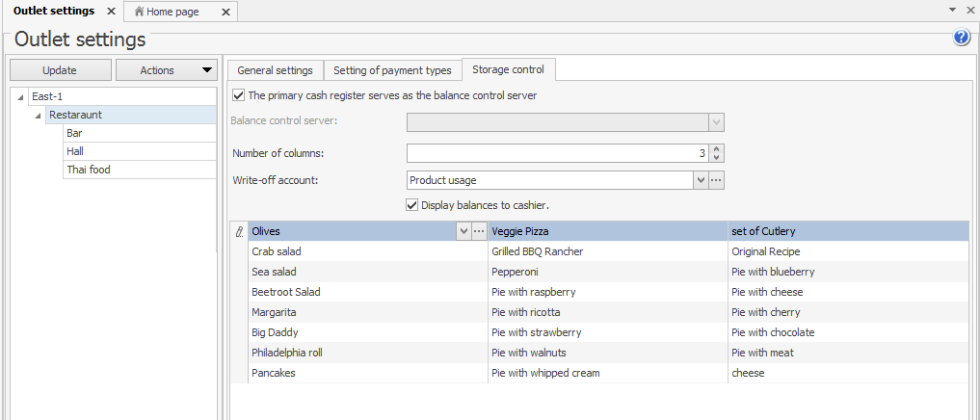Switch to General settings tab
Viewport: 980px width, 420px height.
click(275, 70)
